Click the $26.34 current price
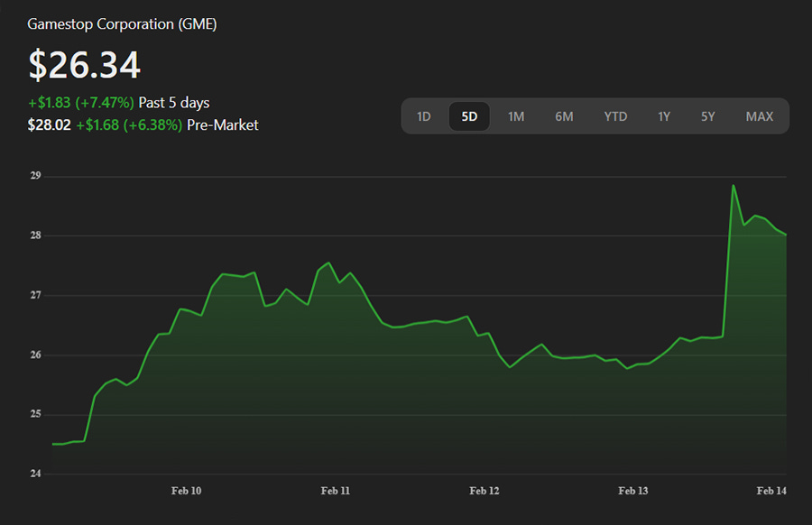 click(85, 65)
